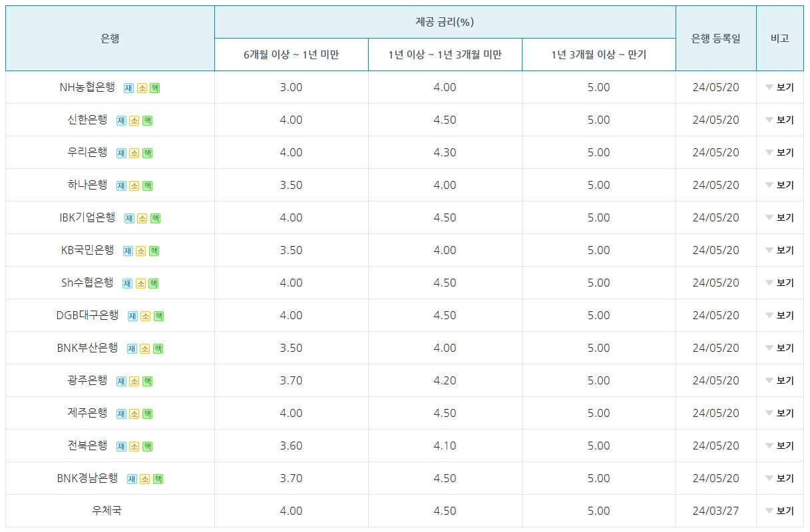Select the 소 badge next to 전북은행
This screenshot has width=810, height=532.
click(x=135, y=446)
